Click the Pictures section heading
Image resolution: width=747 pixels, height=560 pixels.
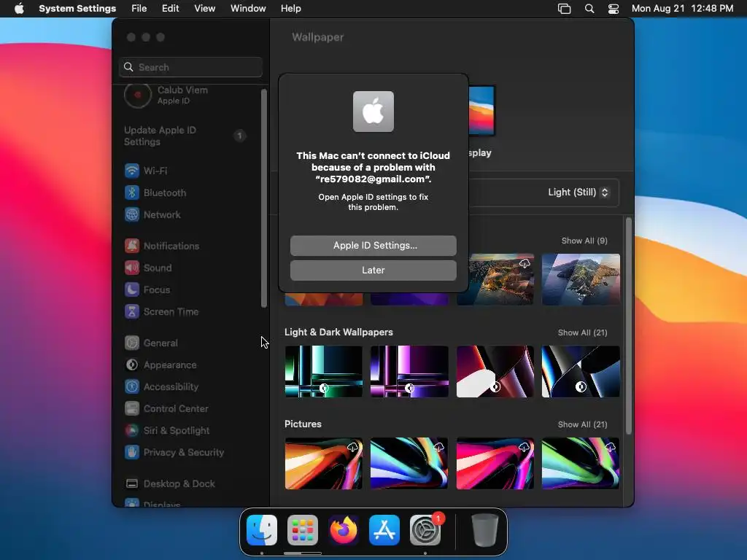click(303, 424)
